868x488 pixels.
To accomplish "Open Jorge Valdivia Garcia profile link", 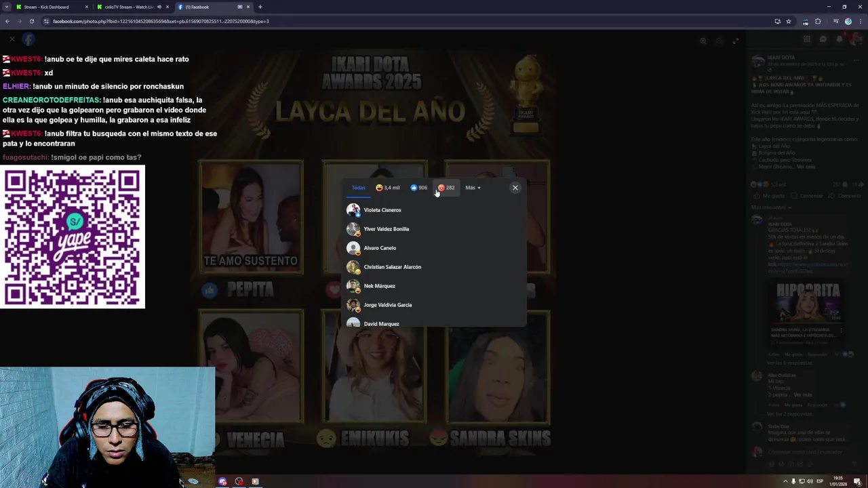I will tap(388, 305).
